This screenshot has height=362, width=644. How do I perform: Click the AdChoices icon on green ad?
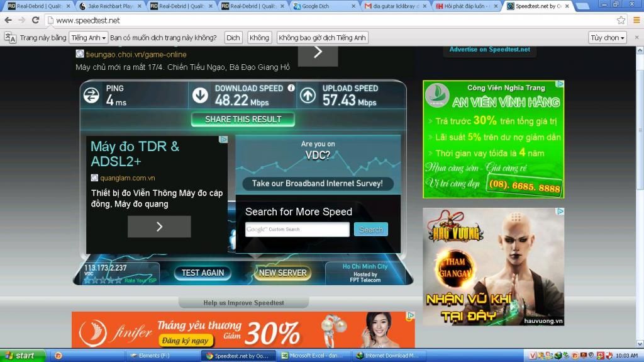click(560, 84)
